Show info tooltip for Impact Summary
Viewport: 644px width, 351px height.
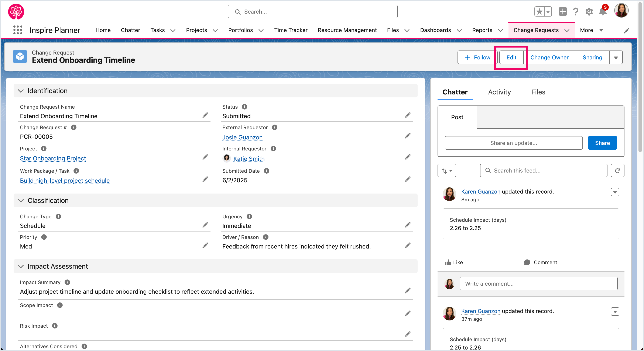tap(67, 282)
